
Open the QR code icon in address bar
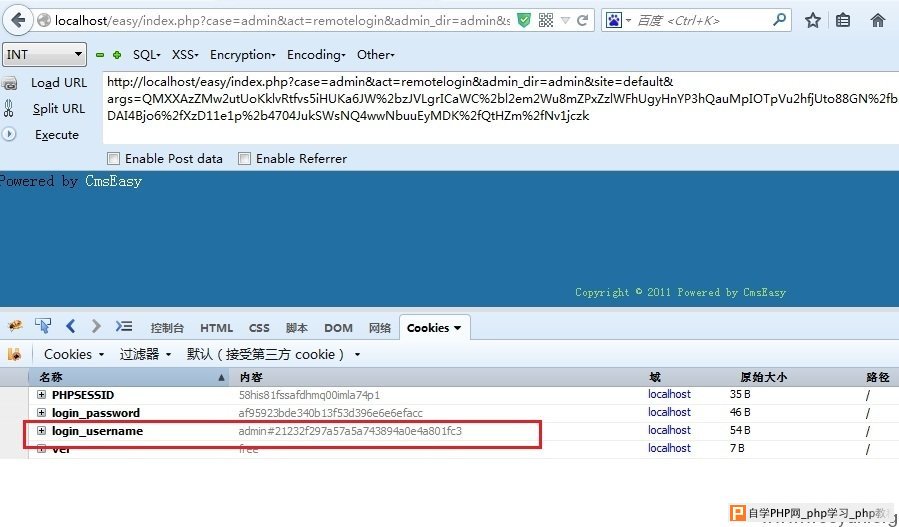pos(546,21)
